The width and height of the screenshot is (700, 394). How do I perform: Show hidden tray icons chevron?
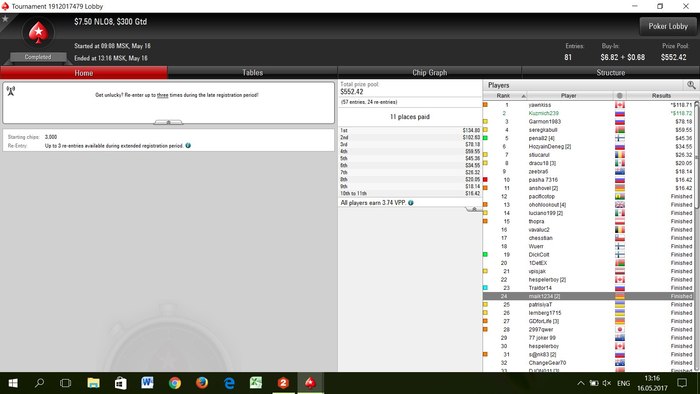coord(580,383)
